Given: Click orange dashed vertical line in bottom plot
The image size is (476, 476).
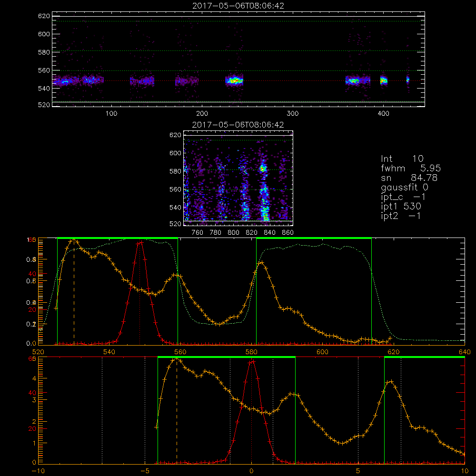Looking at the screenshot, I should 177,410.
